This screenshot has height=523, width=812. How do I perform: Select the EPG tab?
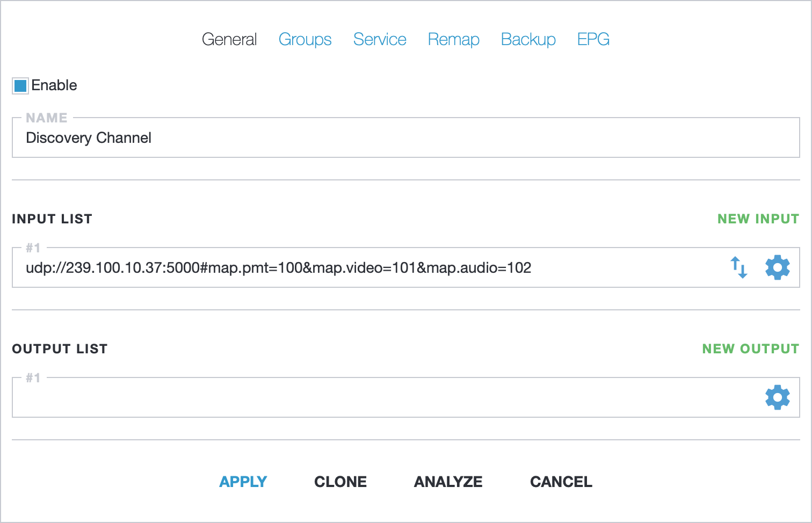tap(593, 39)
